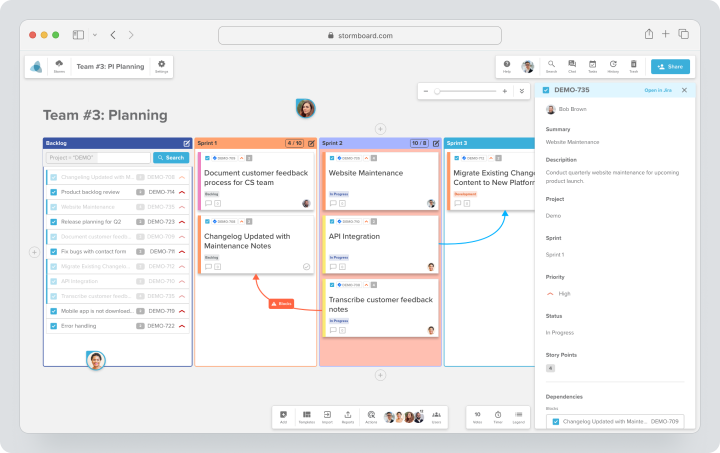
Task: Open the Safari sidebar dropdown arrow
Action: pyautogui.click(x=95, y=35)
